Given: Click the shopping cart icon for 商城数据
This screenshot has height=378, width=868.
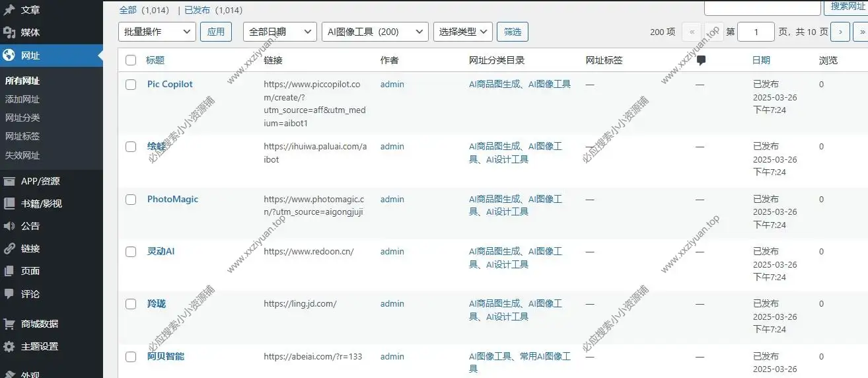Looking at the screenshot, I should pyautogui.click(x=9, y=324).
